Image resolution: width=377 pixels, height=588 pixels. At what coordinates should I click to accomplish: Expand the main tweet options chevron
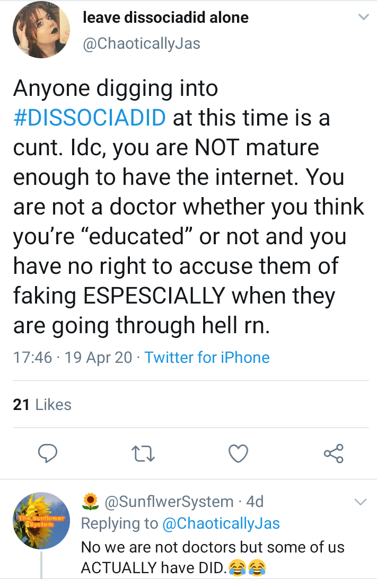[363, 17]
